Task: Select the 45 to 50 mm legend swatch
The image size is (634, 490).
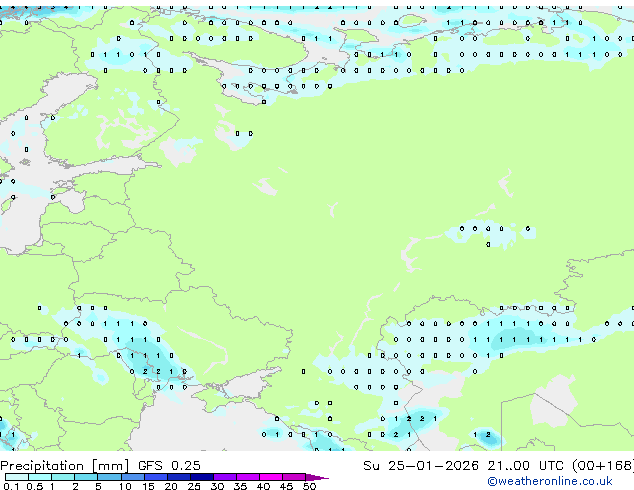Action: point(294,477)
